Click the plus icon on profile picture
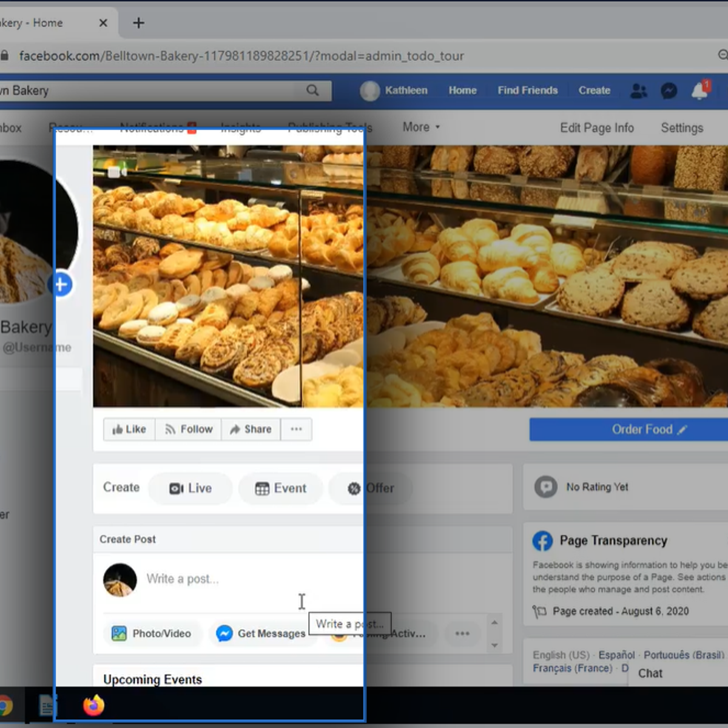The width and height of the screenshot is (728, 728). tap(61, 284)
